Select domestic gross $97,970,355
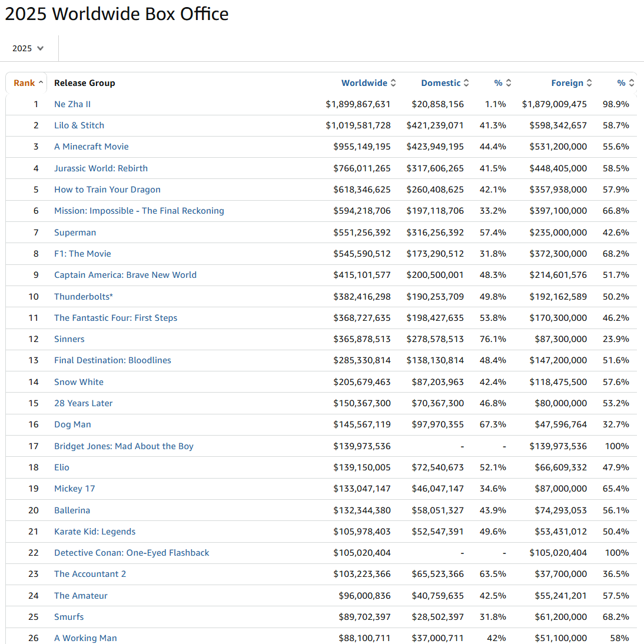644x644 pixels. coord(438,424)
